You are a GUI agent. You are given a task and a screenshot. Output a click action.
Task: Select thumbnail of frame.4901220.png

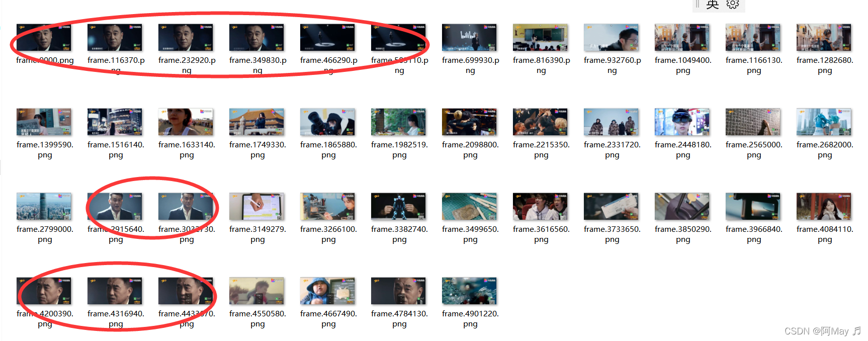pyautogui.click(x=469, y=291)
